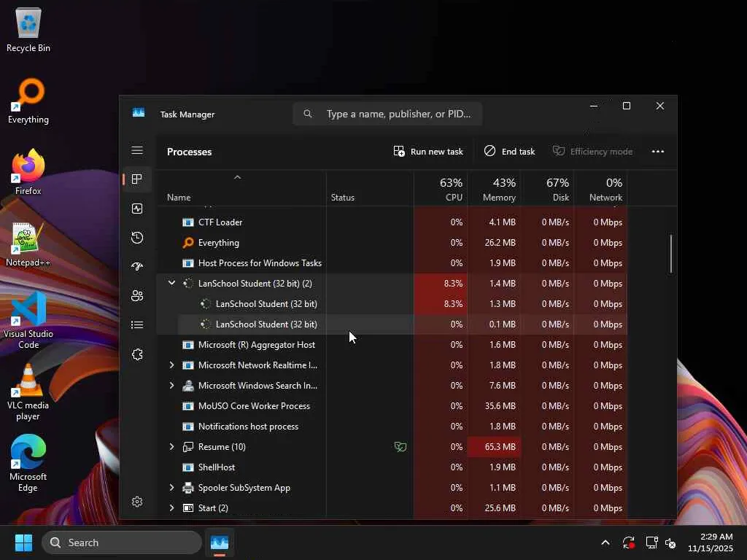747x560 pixels.
Task: Select the Microsoft (R) Aggregator Host row
Action: [x=392, y=345]
